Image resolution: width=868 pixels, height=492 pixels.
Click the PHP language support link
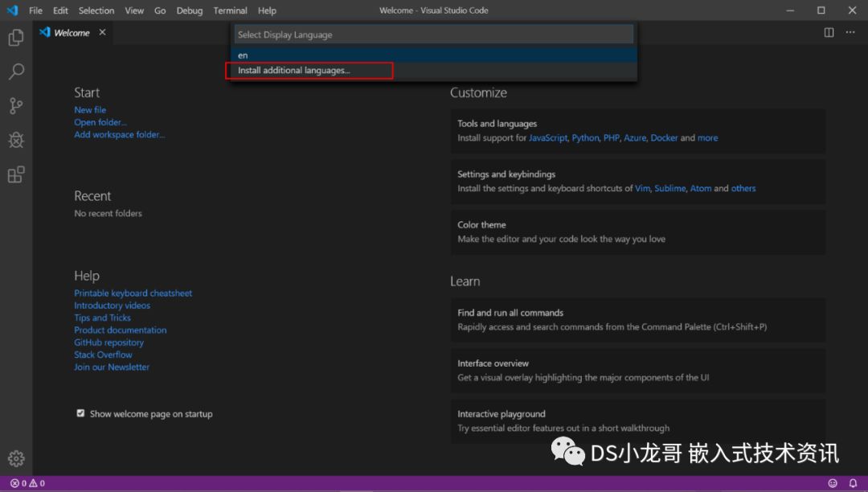point(611,137)
